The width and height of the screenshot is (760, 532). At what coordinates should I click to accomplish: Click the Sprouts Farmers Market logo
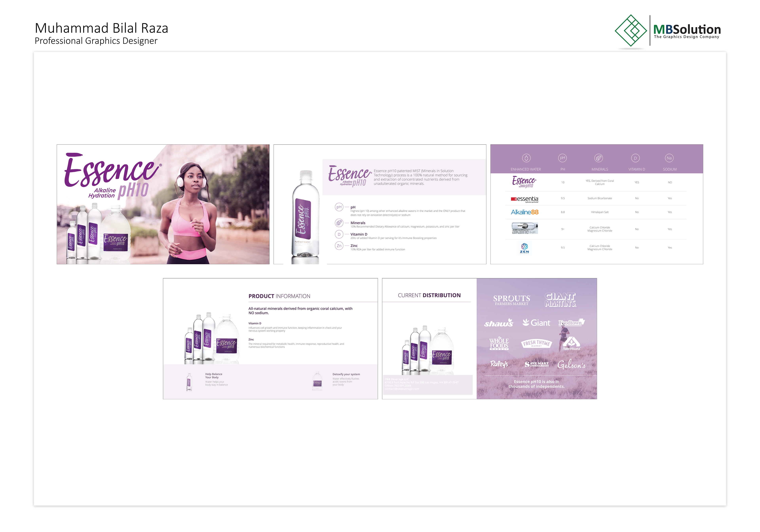click(x=512, y=300)
